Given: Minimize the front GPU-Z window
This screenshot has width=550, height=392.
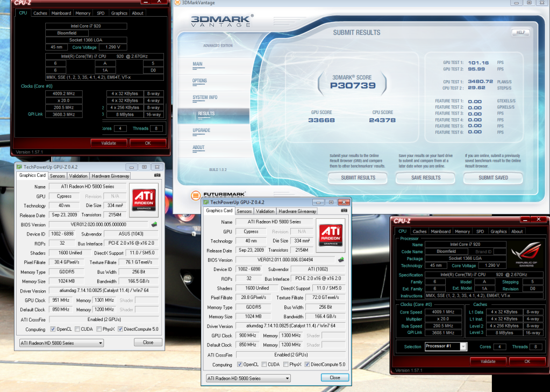Looking at the screenshot, I should pyautogui.click(x=318, y=202).
